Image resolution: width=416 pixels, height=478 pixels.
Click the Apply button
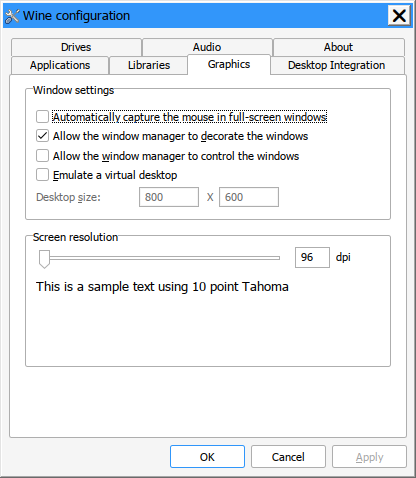(x=369, y=457)
